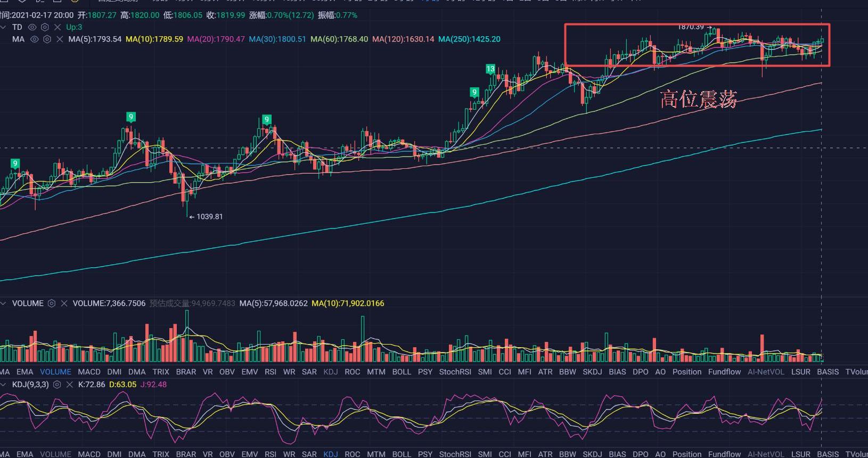This screenshot has height=458, width=868.
Task: Click StochRSI in the volume panel indicator row
Action: [x=455, y=372]
